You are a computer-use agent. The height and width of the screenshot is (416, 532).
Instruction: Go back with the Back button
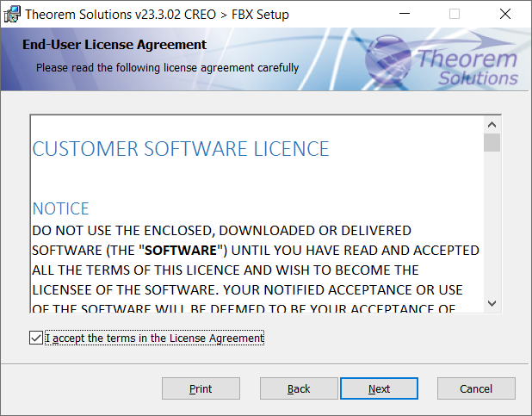tap(299, 388)
